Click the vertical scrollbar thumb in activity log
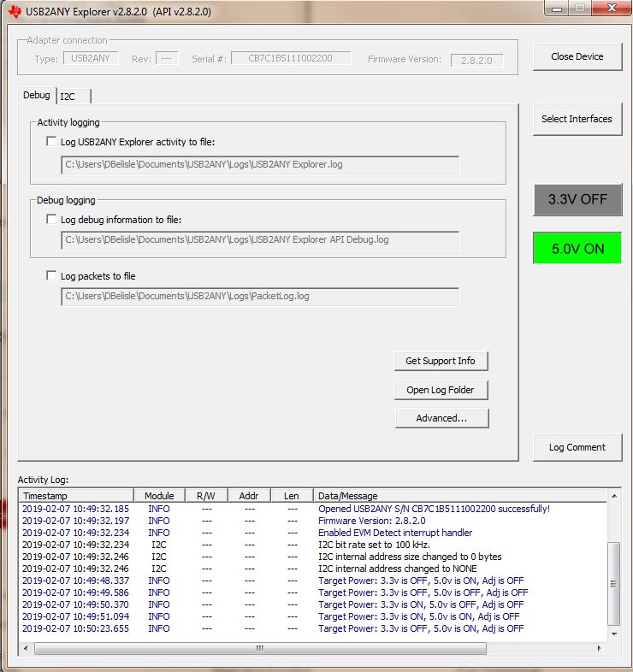 614,583
